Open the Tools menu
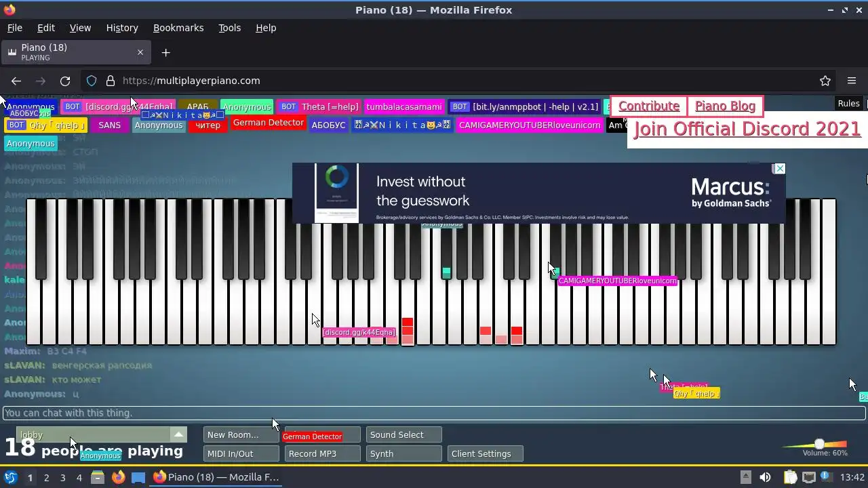The image size is (868, 488). (230, 28)
